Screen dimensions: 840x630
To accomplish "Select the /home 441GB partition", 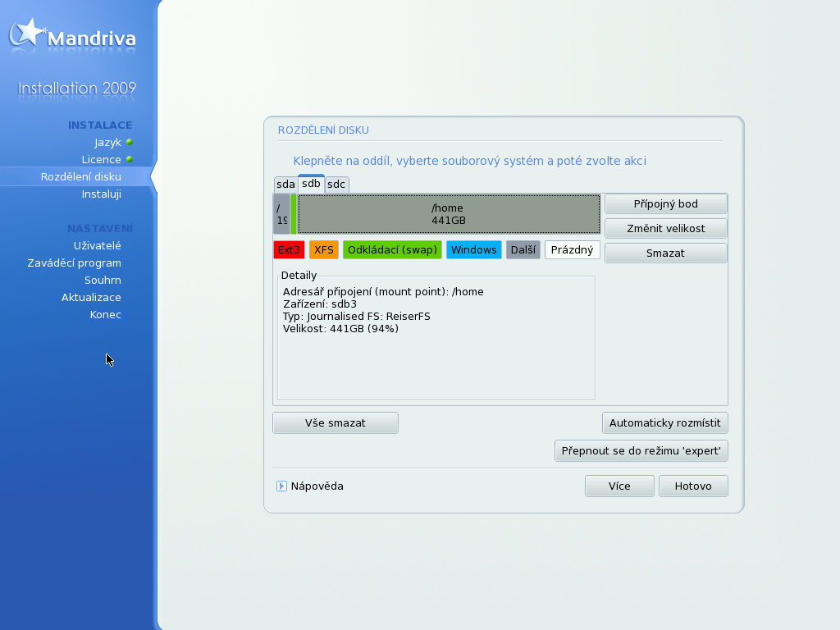I will 448,214.
